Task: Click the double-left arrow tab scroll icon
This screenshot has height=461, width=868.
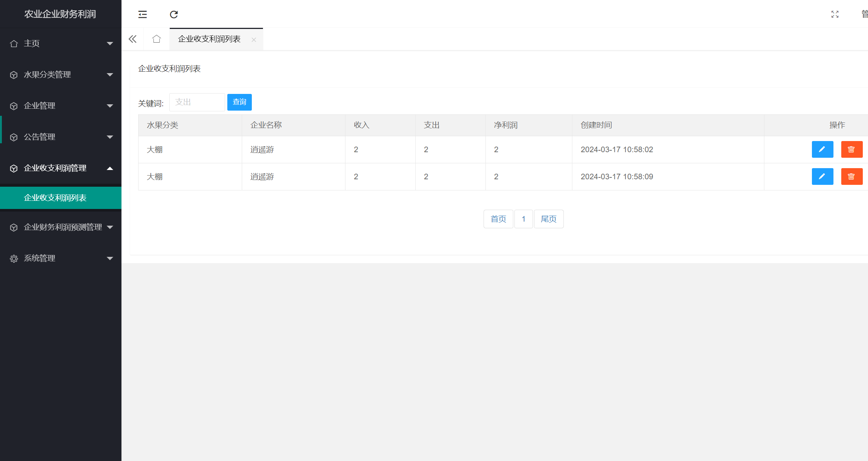Action: 133,39
